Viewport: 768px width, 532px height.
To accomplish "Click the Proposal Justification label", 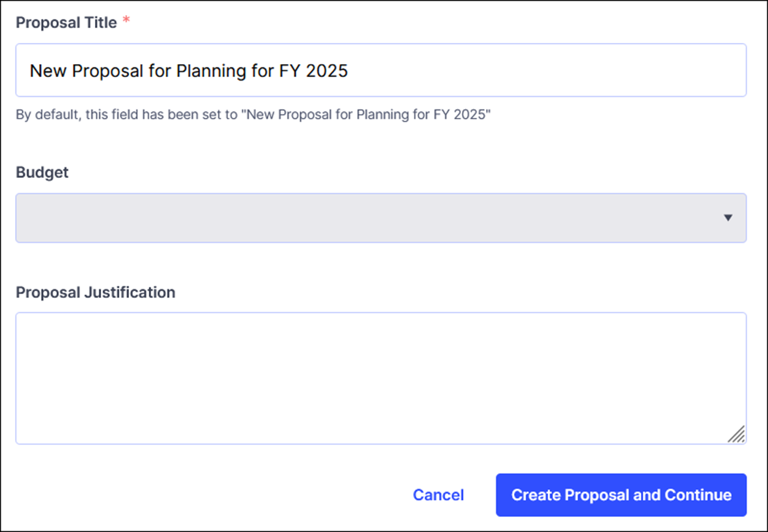I will (x=96, y=293).
